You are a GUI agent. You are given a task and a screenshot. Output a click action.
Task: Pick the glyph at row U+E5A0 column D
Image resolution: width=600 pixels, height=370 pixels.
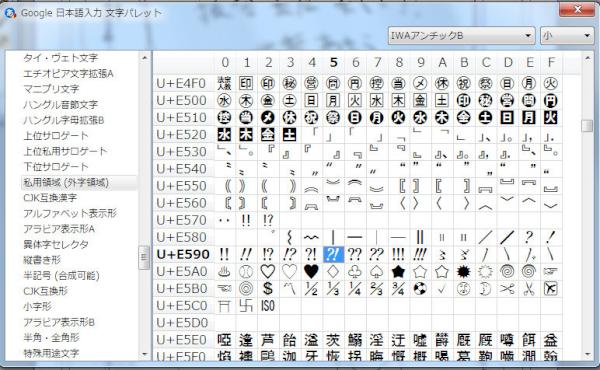pos(507,272)
